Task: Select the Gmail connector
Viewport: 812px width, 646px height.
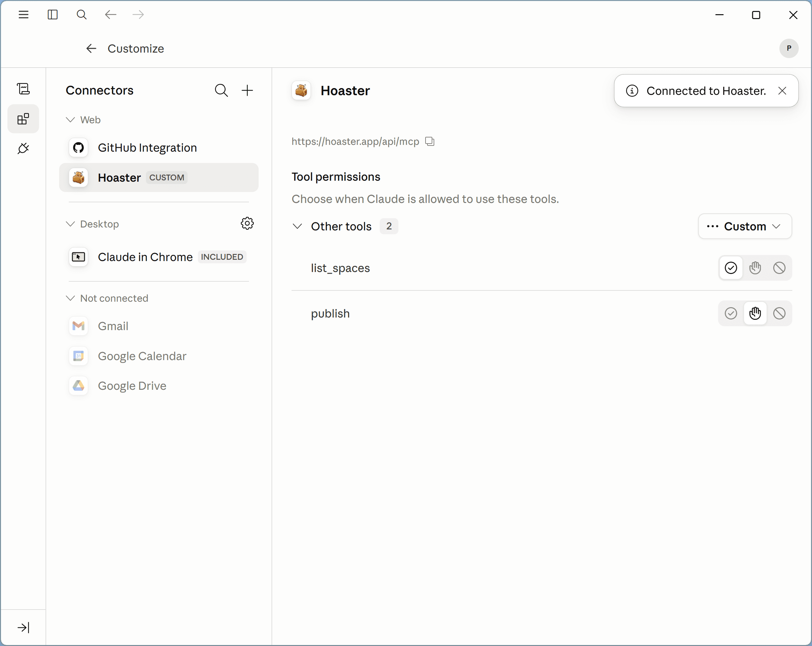Action: coord(159,326)
